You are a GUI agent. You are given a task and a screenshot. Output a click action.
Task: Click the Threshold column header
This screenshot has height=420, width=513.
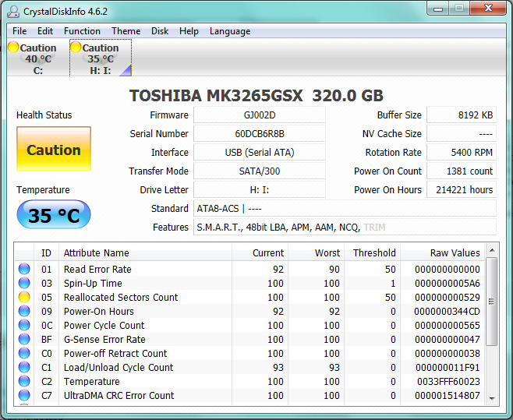click(x=373, y=252)
